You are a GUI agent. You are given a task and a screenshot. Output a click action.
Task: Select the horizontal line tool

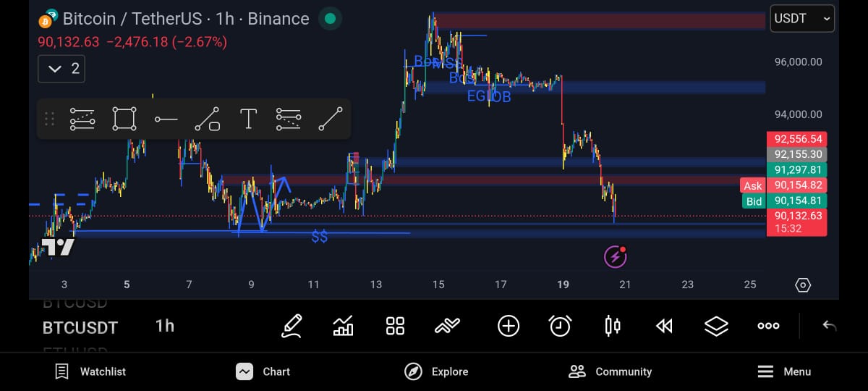[x=166, y=119]
